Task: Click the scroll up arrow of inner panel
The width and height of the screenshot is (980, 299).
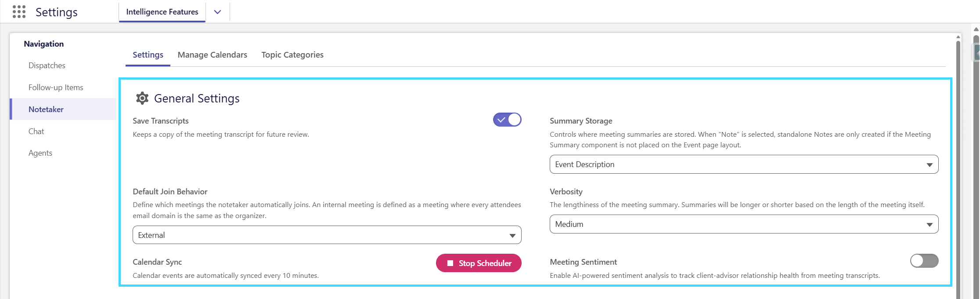Action: click(x=958, y=36)
